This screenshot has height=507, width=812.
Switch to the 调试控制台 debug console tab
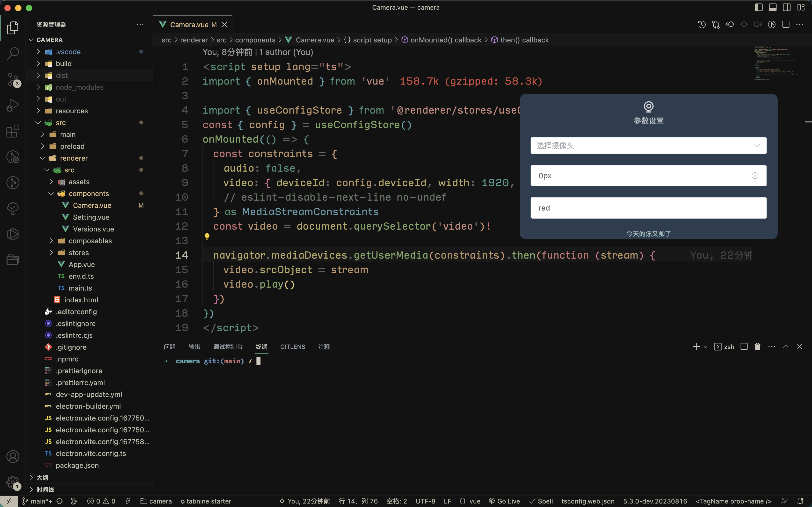[x=228, y=347]
